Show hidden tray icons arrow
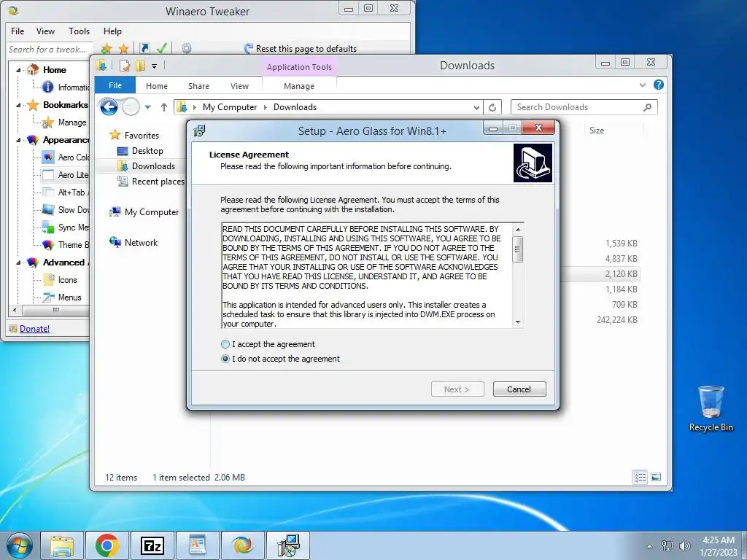The height and width of the screenshot is (560, 747). [649, 547]
